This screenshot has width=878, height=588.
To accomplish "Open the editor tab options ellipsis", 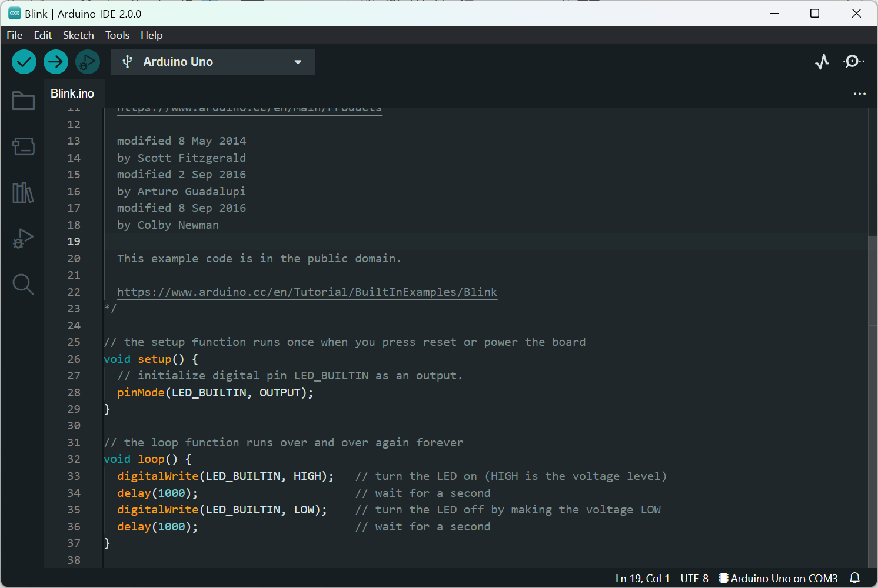I will click(860, 93).
